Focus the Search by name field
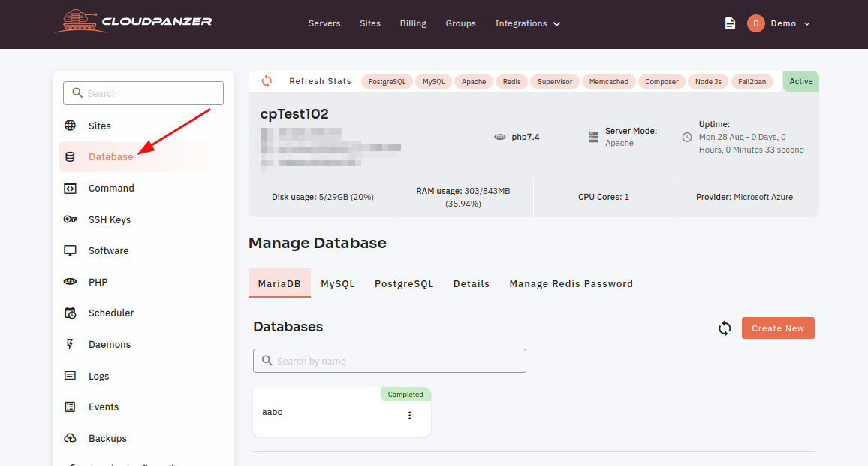The height and width of the screenshot is (466, 868). pyautogui.click(x=390, y=361)
